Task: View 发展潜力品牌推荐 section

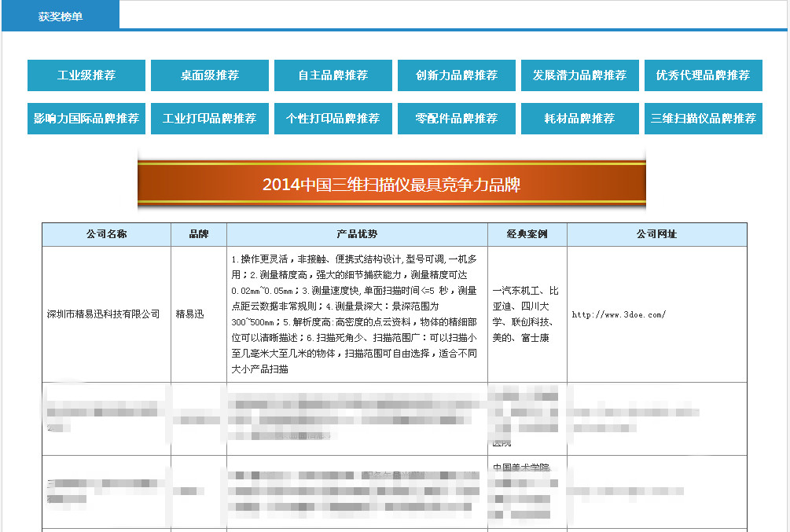Action: coord(580,75)
